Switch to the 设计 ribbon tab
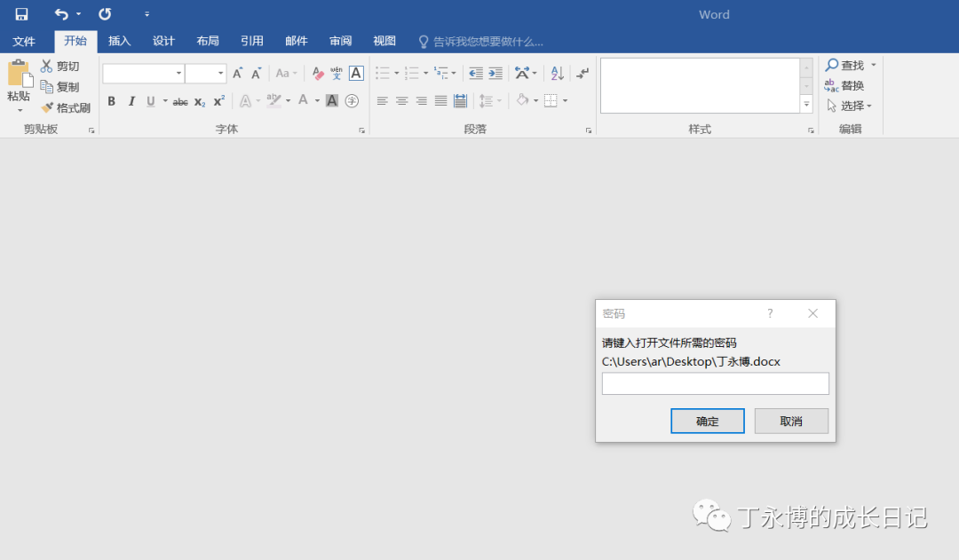The width and height of the screenshot is (959, 560). coord(163,41)
